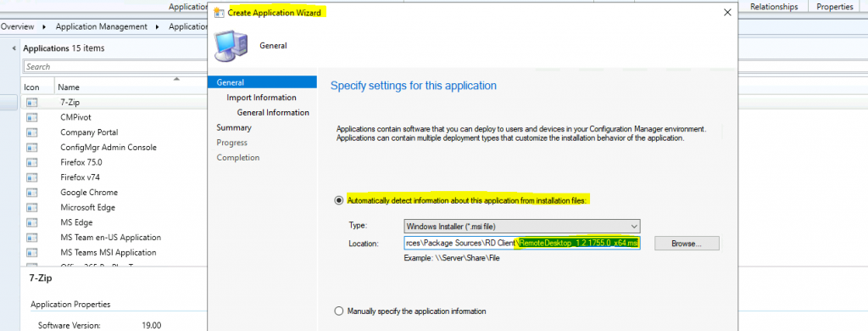The image size is (868, 331).
Task: Collapse the Applications navigation pane arrow
Action: [14, 48]
